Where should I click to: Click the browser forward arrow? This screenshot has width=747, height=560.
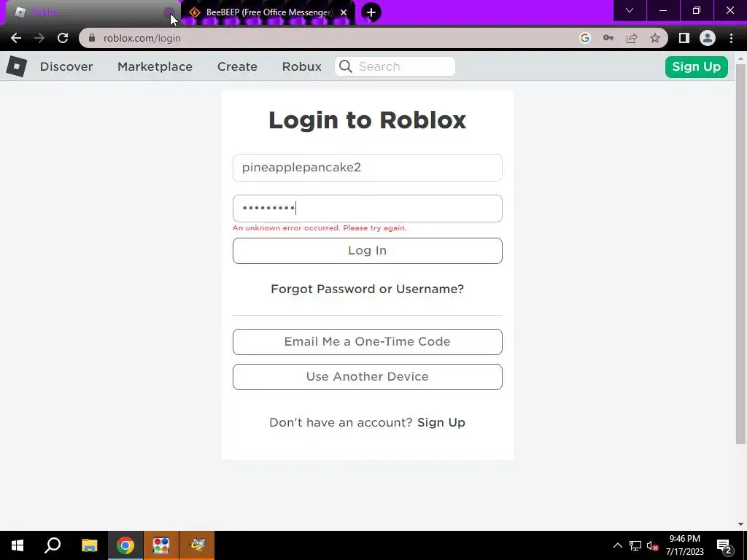click(39, 38)
